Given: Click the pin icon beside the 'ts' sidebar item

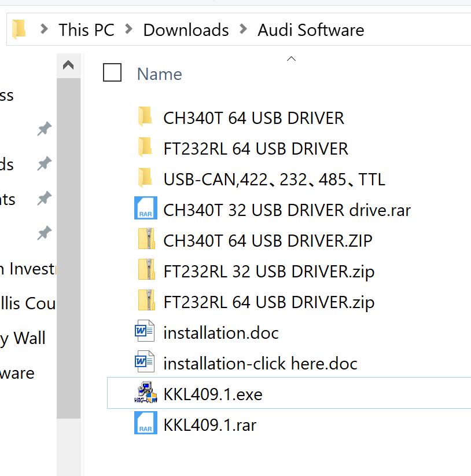Looking at the screenshot, I should tap(45, 198).
